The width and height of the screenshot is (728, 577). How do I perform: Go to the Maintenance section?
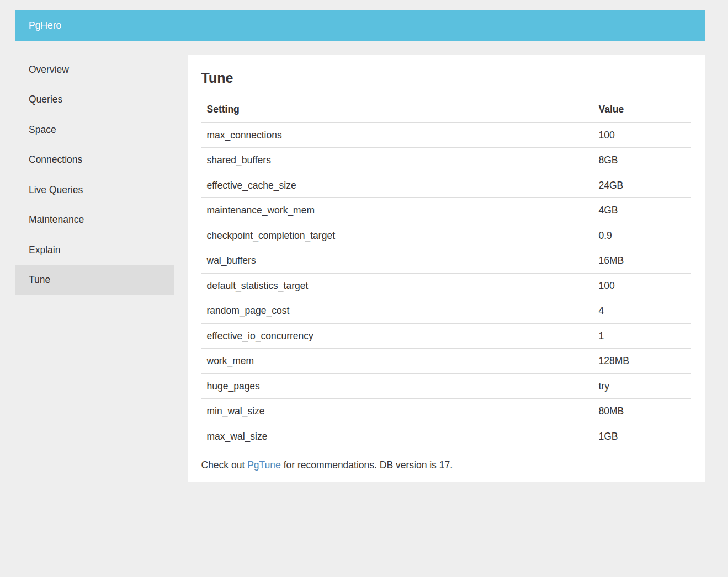coord(56,220)
